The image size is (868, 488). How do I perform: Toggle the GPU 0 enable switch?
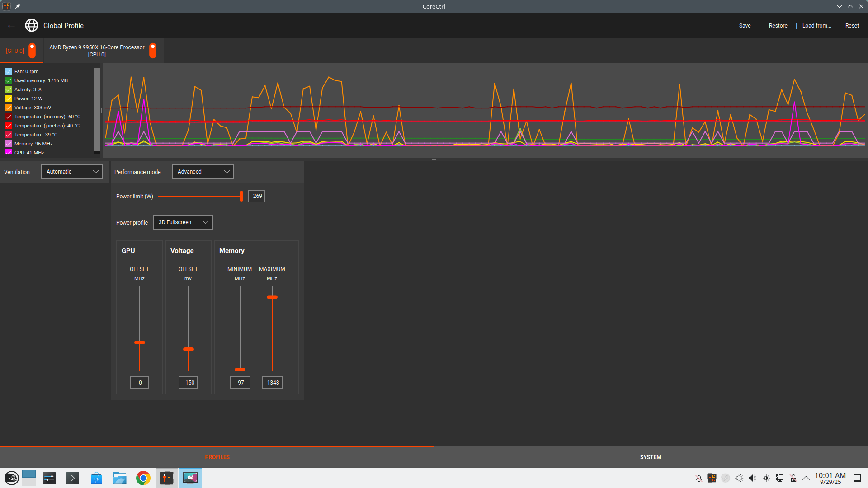[x=32, y=51]
